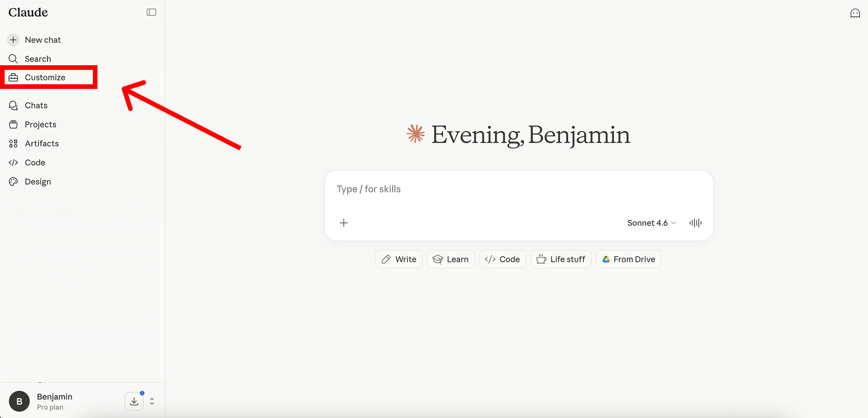Open Search from the sidebar
Viewport: 868px width, 418px height.
[38, 59]
